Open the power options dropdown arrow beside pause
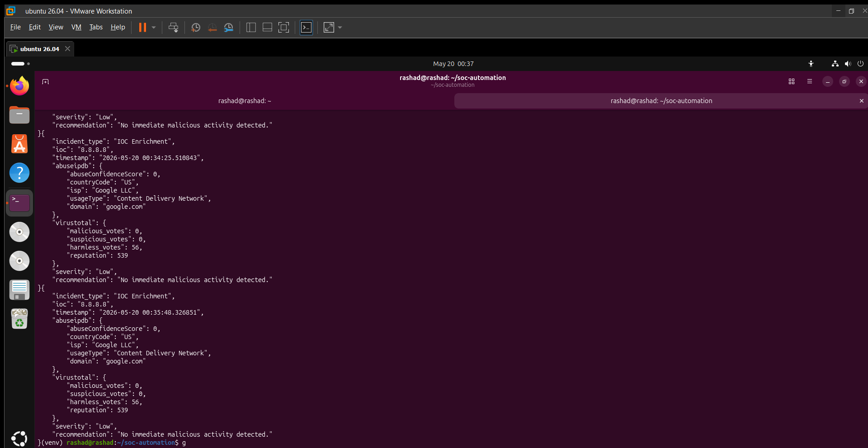The image size is (868, 448). click(154, 28)
